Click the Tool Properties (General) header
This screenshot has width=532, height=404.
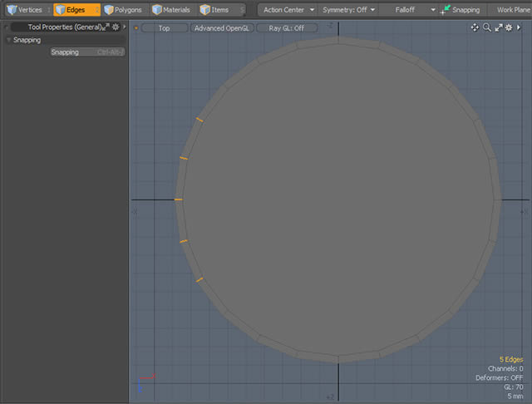click(x=65, y=27)
